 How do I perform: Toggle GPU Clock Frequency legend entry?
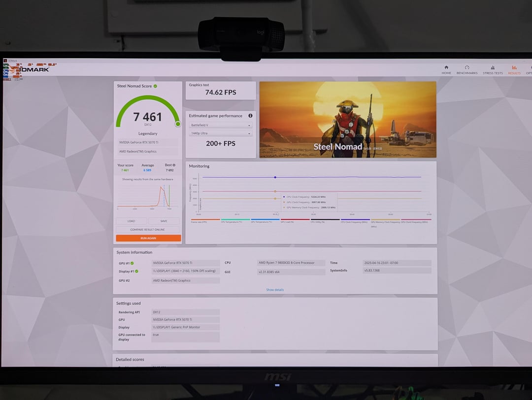[415, 222]
